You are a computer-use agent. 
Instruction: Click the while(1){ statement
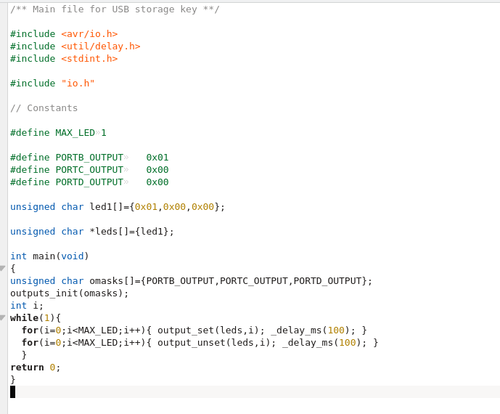pyautogui.click(x=35, y=318)
